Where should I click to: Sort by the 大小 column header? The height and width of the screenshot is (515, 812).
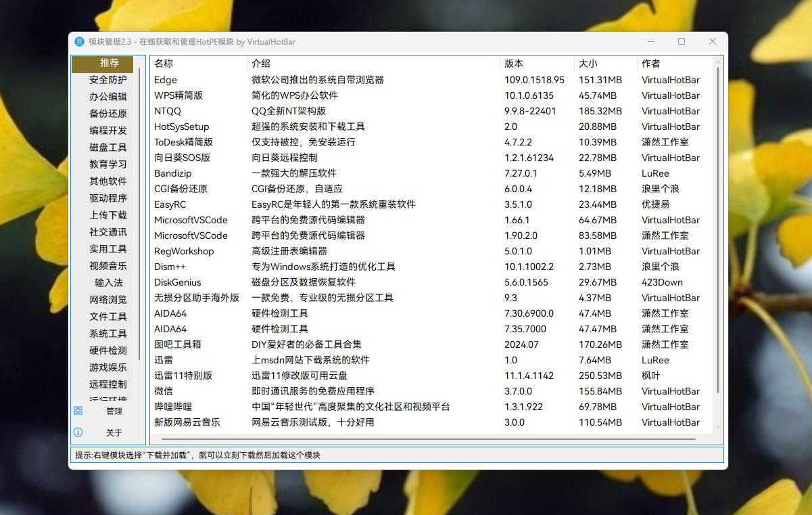(x=606, y=64)
